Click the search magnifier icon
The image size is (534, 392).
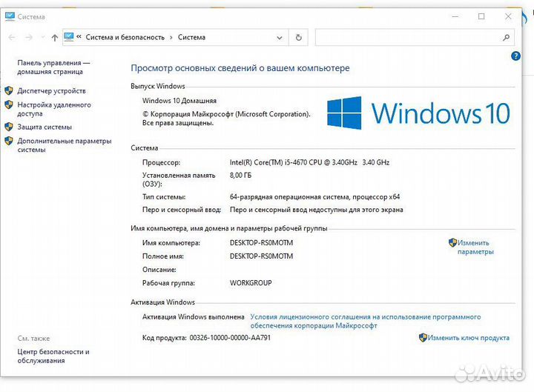point(506,38)
